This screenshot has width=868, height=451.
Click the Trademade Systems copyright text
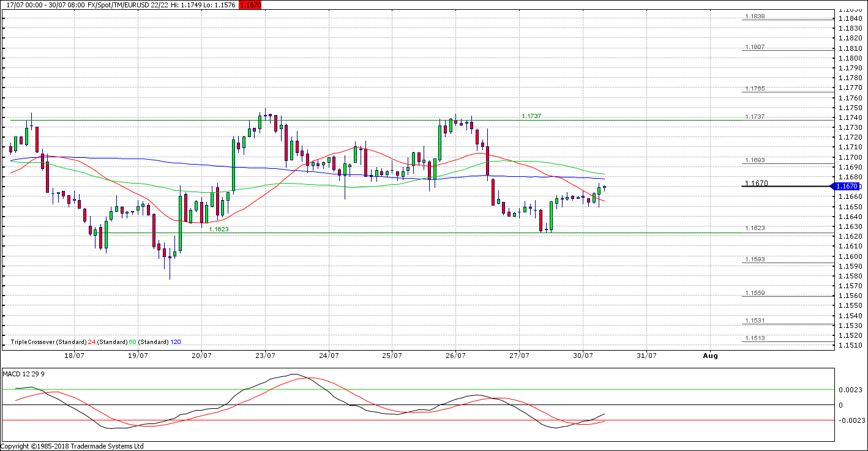pos(72,446)
